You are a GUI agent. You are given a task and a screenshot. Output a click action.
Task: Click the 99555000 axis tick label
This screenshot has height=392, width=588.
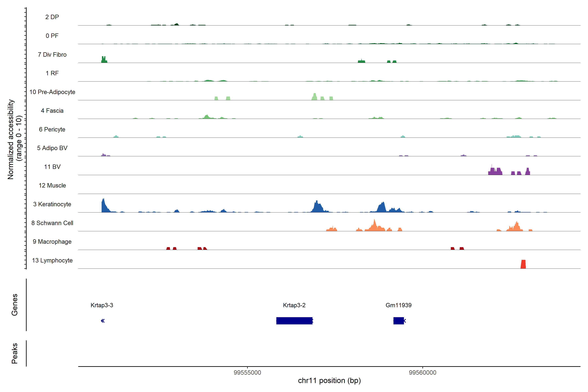(x=247, y=373)
